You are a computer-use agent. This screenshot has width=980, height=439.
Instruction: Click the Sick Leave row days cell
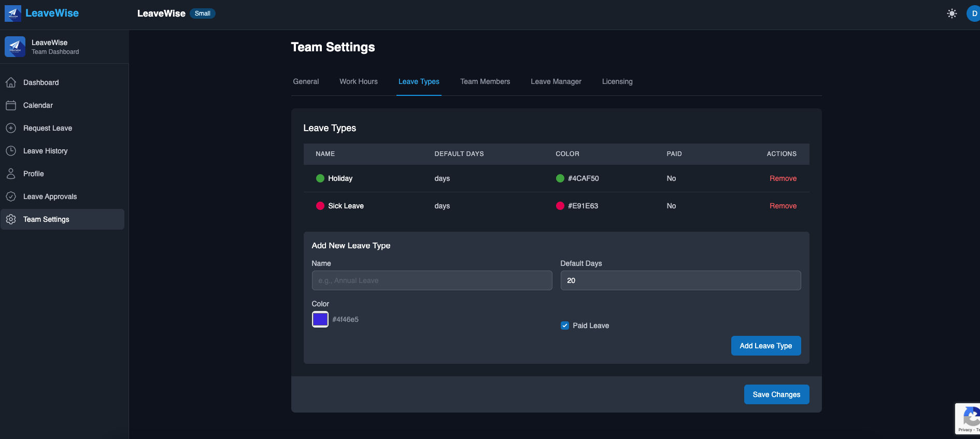pyautogui.click(x=442, y=206)
